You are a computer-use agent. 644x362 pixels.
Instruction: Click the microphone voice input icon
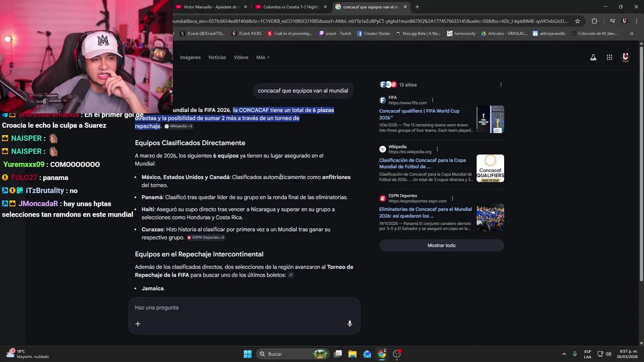(x=350, y=324)
